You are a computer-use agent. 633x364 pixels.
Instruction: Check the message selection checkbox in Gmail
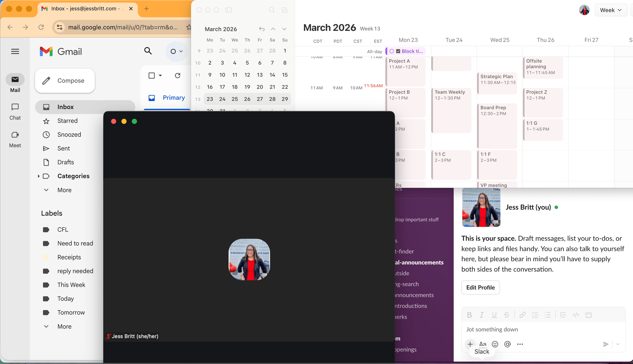152,75
